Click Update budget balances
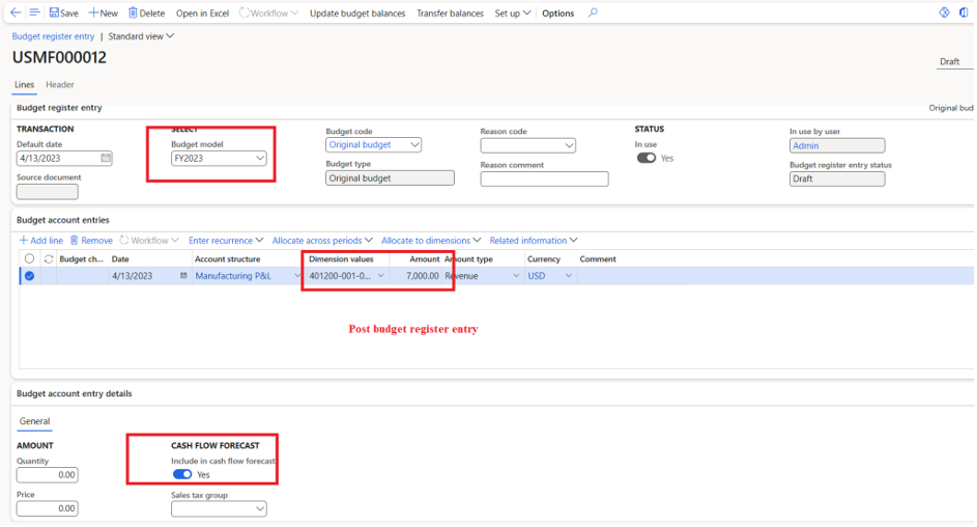Viewport: 977px width, 527px height. (x=357, y=13)
